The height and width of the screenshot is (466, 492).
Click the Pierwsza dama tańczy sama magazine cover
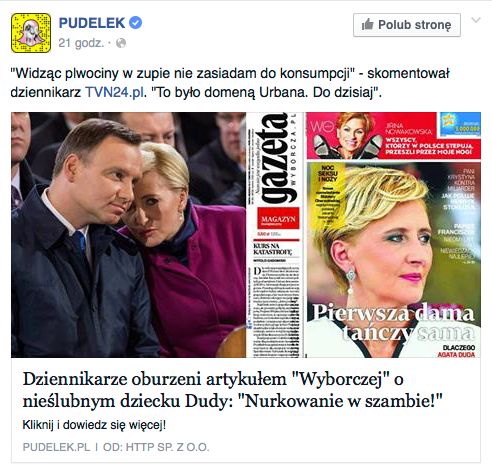tap(393, 260)
